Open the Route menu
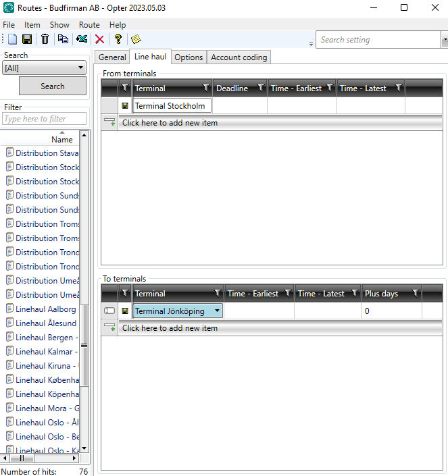 point(89,25)
